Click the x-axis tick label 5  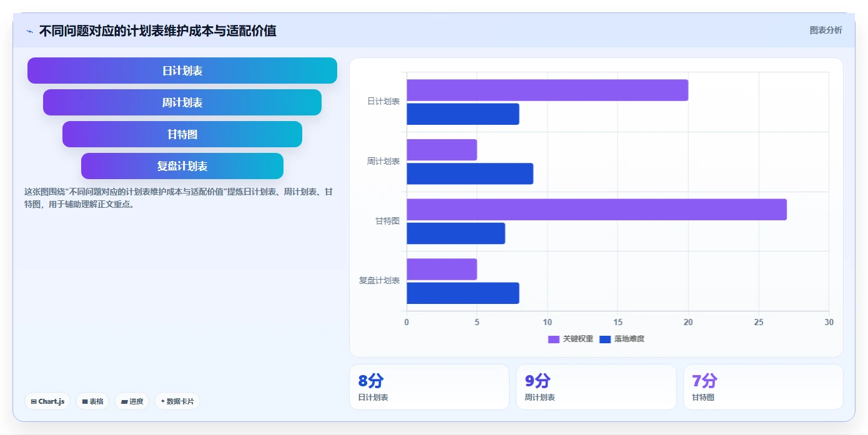coord(477,322)
